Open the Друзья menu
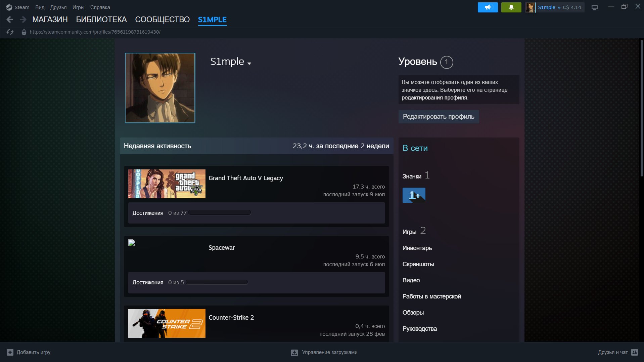 point(58,7)
